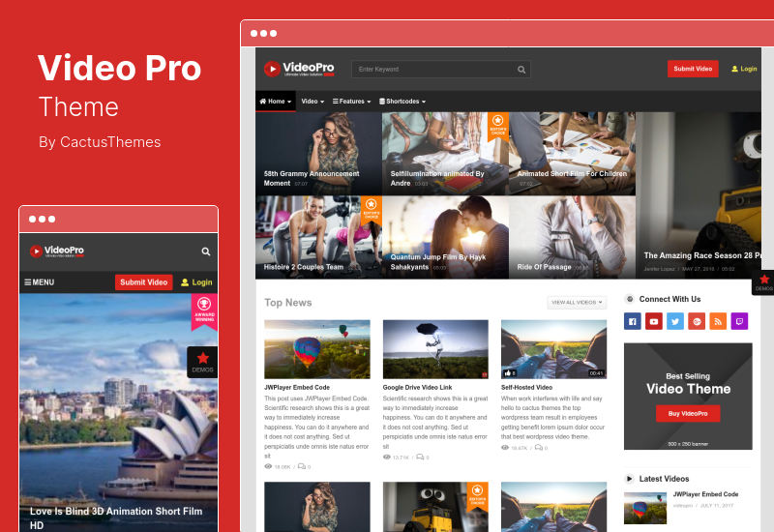774x532 pixels.
Task: Open Love Is Blind 3D Animation Short Film
Action: (x=116, y=517)
